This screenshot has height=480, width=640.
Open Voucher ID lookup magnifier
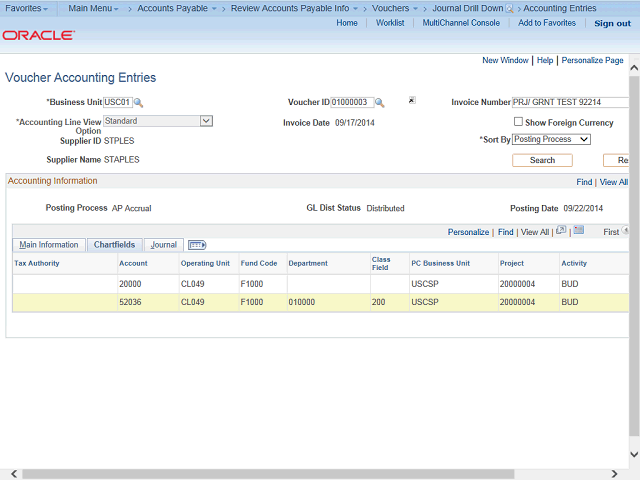point(380,102)
